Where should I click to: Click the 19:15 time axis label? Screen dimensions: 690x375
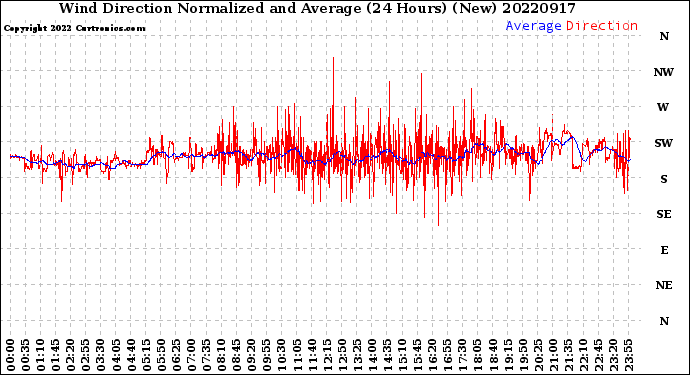[x=508, y=355]
